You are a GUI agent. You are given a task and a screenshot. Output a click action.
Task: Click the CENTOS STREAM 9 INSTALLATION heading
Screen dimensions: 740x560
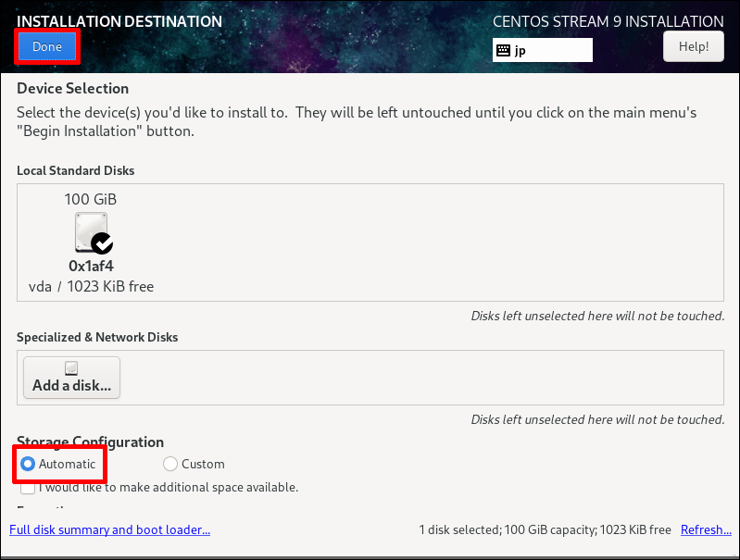pyautogui.click(x=608, y=21)
